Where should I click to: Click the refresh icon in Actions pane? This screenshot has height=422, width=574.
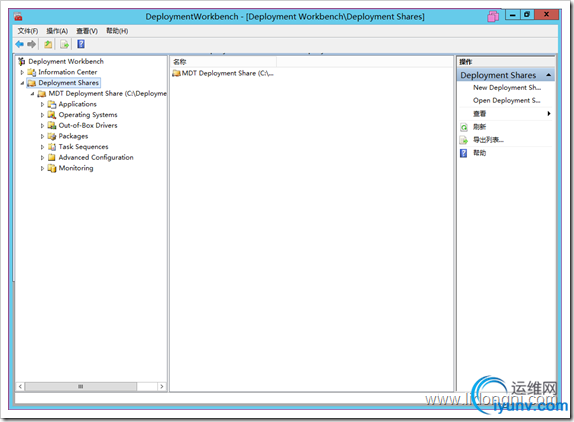pos(464,127)
